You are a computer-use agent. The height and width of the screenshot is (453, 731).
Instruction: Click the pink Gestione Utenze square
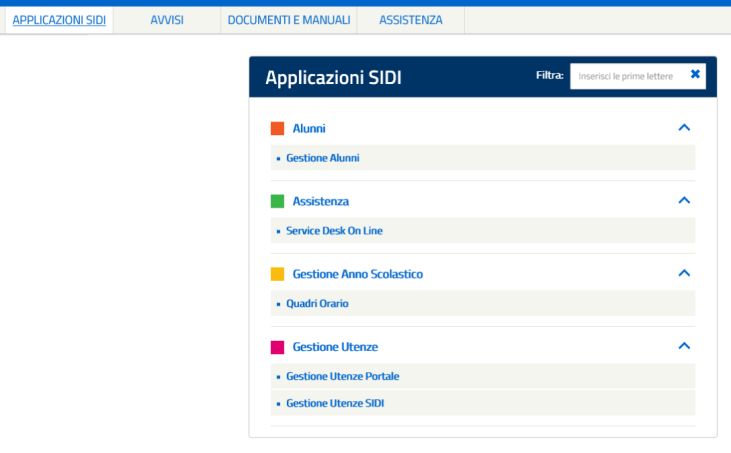[x=277, y=347]
